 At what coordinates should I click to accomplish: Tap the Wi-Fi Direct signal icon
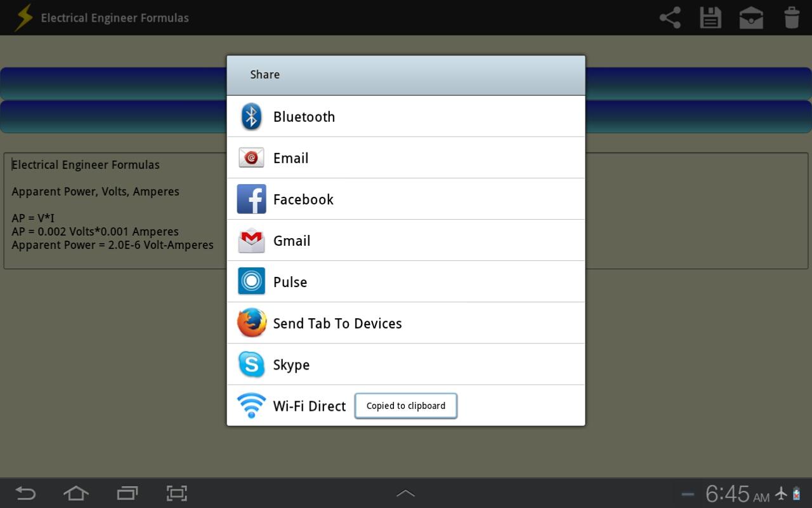[x=251, y=405]
